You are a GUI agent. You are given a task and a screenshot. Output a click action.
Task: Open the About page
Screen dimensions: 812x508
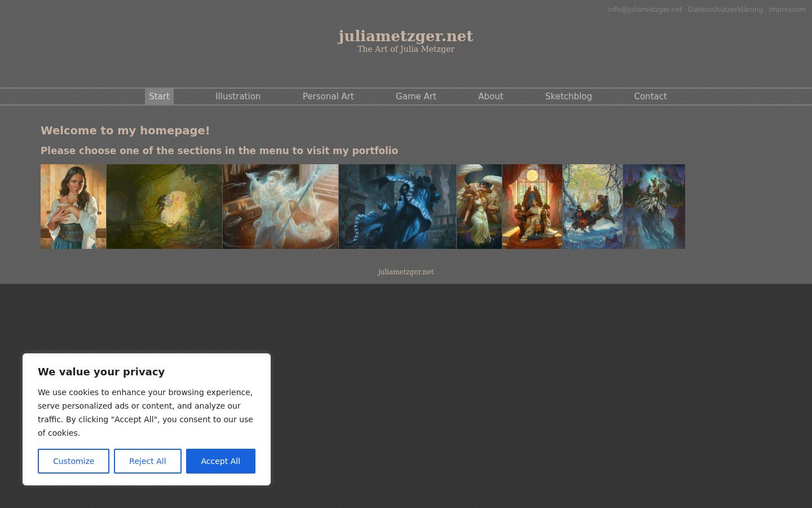coord(491,97)
